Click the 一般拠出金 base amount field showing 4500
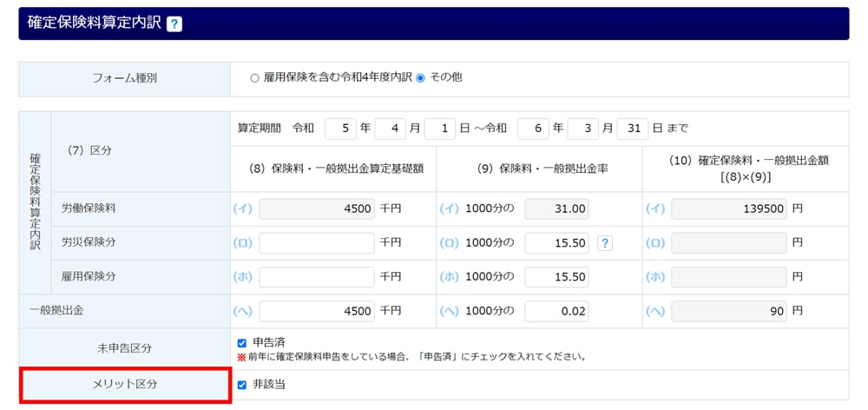 (x=317, y=311)
